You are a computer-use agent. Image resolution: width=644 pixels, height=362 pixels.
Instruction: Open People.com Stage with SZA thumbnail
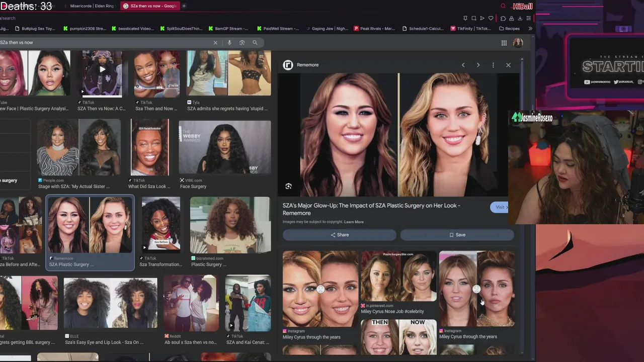point(79,147)
